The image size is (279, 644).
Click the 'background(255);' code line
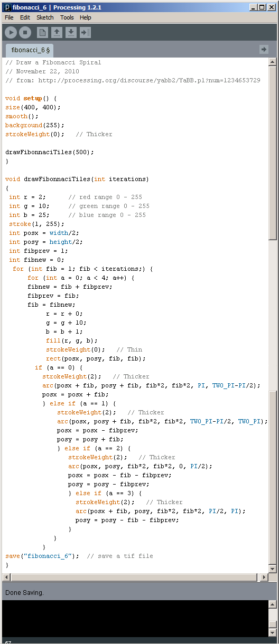coord(35,125)
